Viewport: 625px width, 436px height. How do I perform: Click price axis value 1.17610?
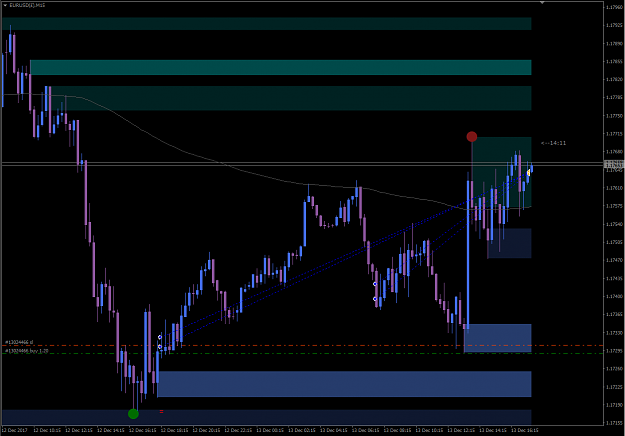(x=614, y=188)
